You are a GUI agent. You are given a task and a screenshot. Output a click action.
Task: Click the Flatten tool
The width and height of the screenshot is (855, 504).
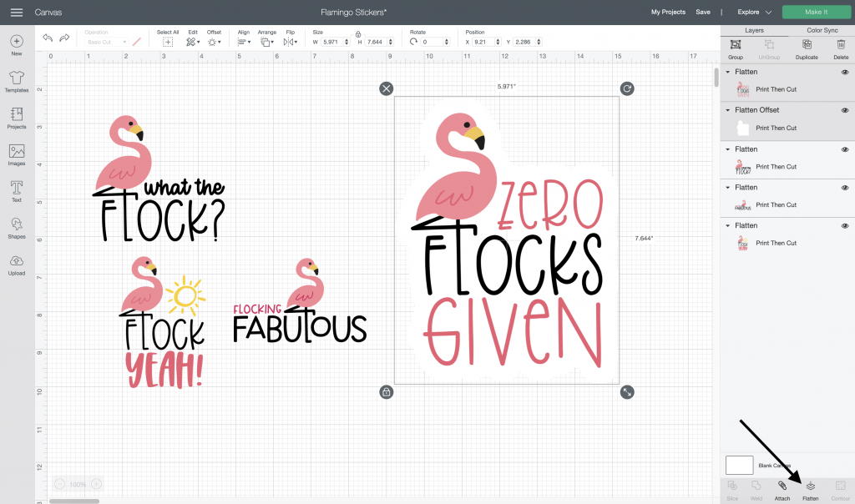(x=810, y=490)
